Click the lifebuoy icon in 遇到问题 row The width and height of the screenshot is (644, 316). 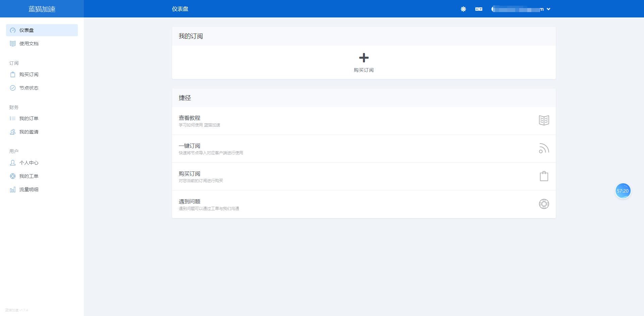click(x=544, y=204)
